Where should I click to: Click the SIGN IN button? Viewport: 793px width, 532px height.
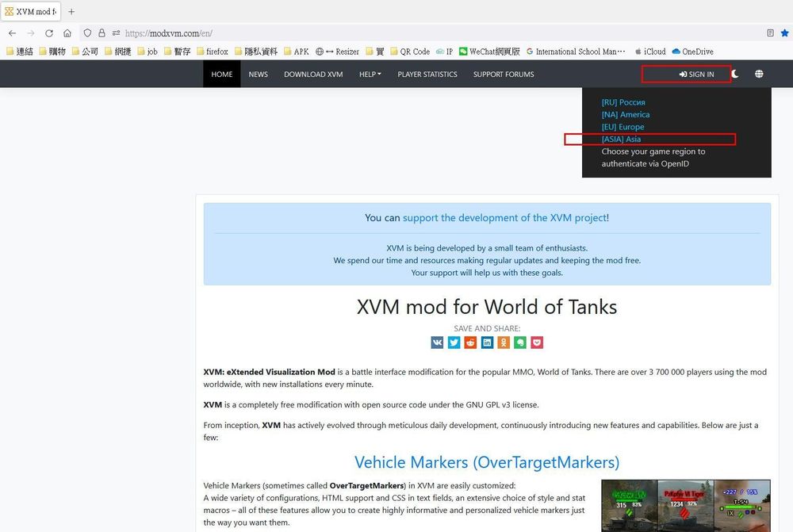(696, 75)
